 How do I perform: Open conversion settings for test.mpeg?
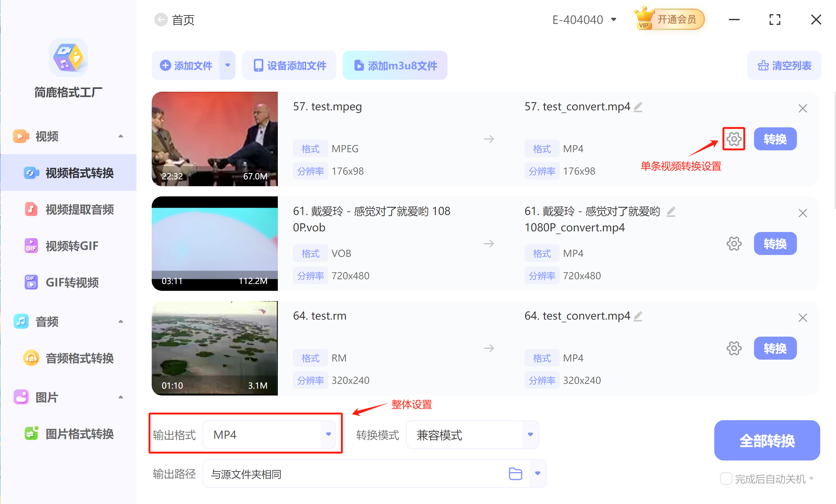click(734, 139)
